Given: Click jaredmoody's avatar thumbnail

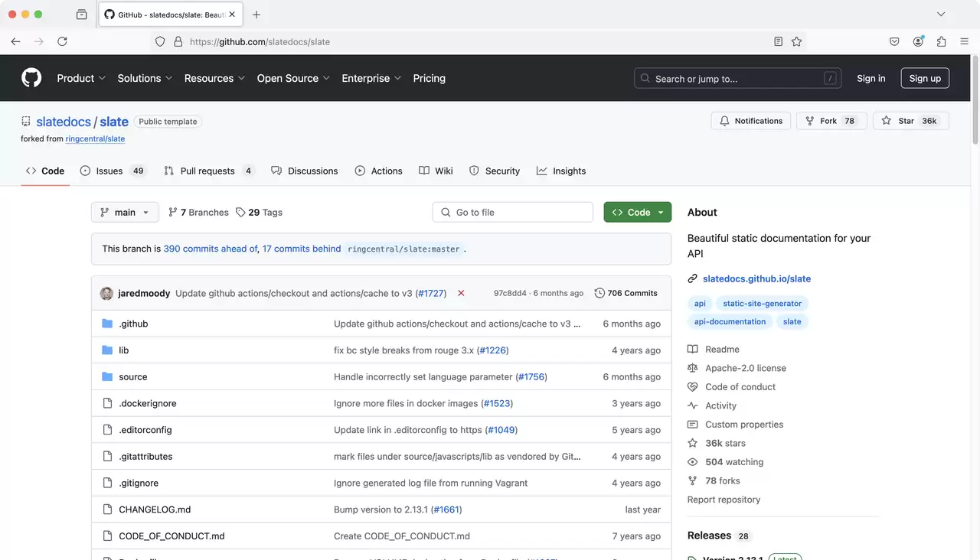Looking at the screenshot, I should tap(106, 293).
